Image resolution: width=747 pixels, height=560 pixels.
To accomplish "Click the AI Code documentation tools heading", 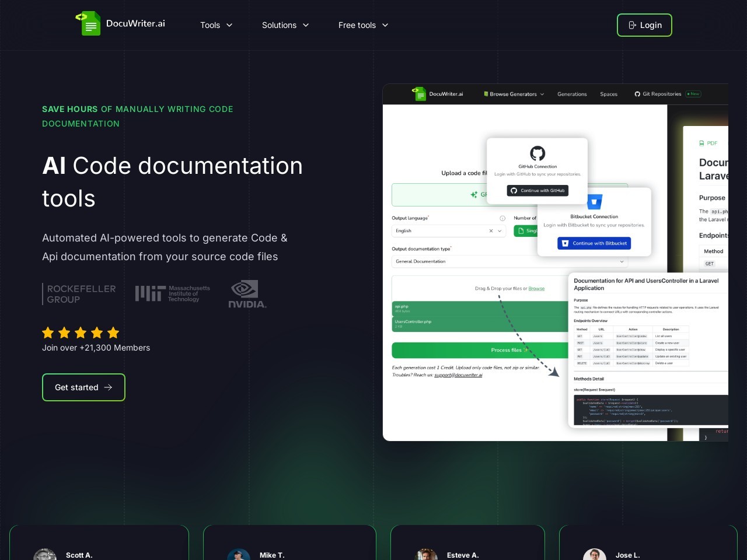I will click(x=172, y=182).
